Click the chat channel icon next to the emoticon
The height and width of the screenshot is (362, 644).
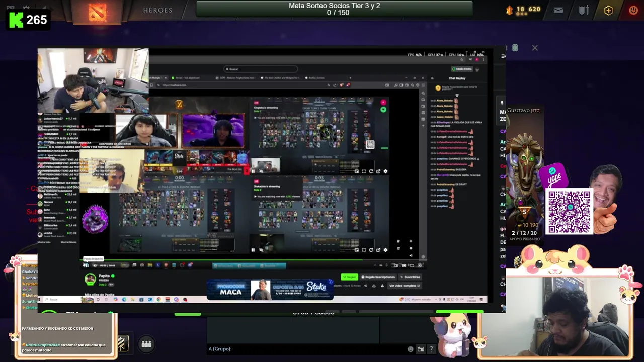[421, 349]
